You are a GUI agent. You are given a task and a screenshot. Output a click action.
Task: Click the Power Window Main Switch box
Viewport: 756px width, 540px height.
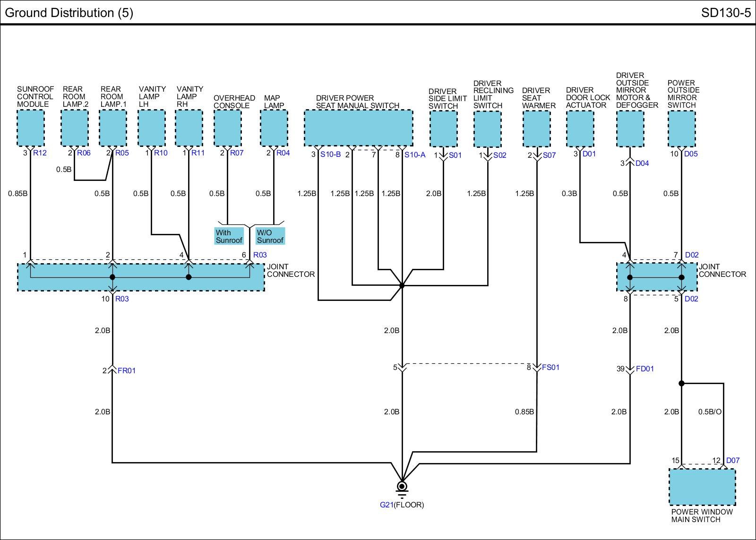click(702, 487)
